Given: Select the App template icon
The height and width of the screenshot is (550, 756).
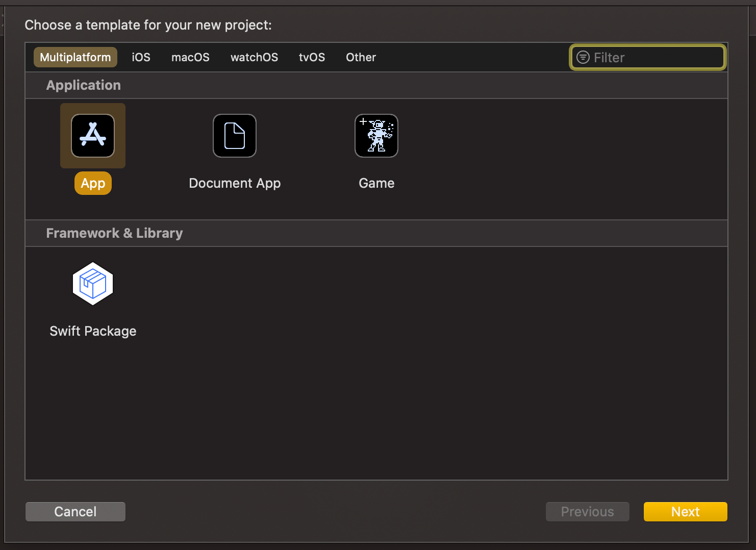Looking at the screenshot, I should point(93,136).
